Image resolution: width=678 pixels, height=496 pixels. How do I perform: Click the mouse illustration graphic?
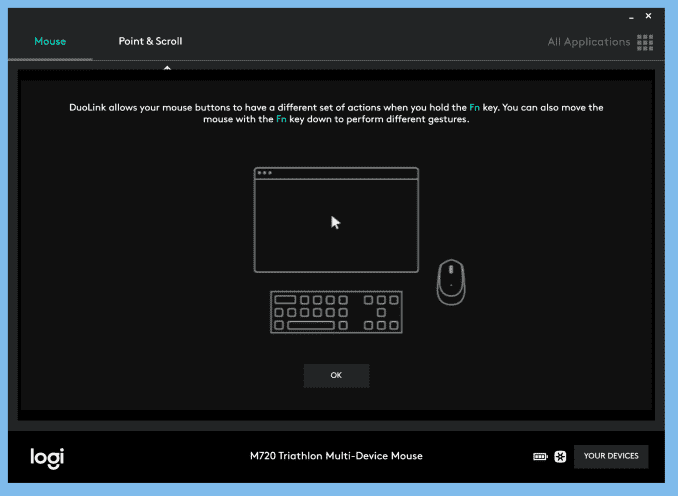pos(450,282)
